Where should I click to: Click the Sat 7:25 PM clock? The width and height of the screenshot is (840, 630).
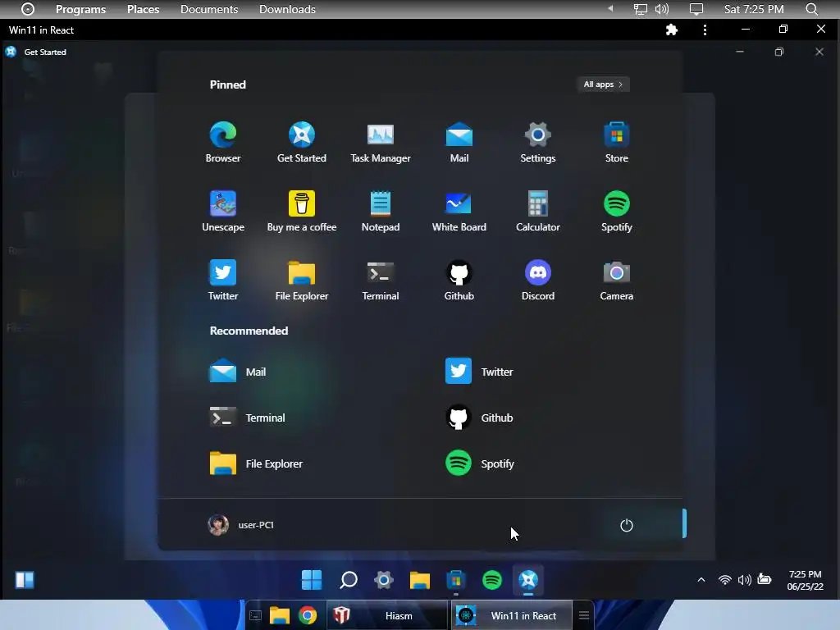[x=753, y=9]
